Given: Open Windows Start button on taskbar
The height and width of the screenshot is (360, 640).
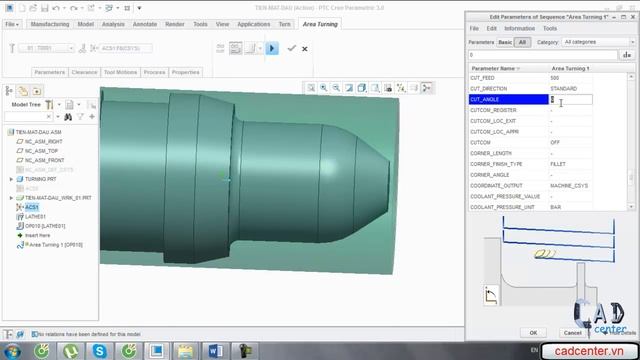Looking at the screenshot, I should pos(12,351).
